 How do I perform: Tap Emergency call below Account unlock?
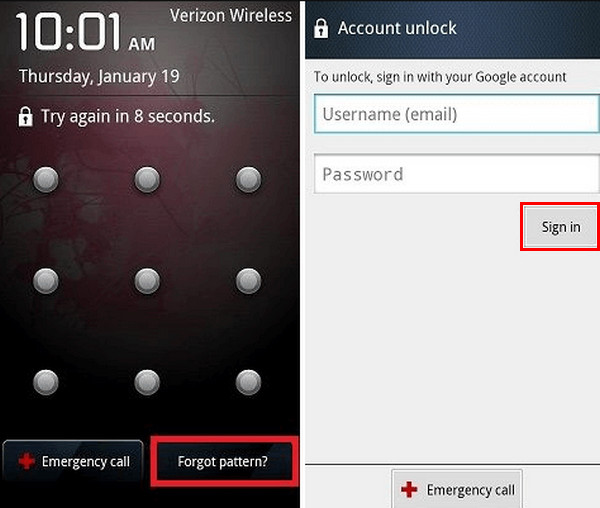[457, 489]
